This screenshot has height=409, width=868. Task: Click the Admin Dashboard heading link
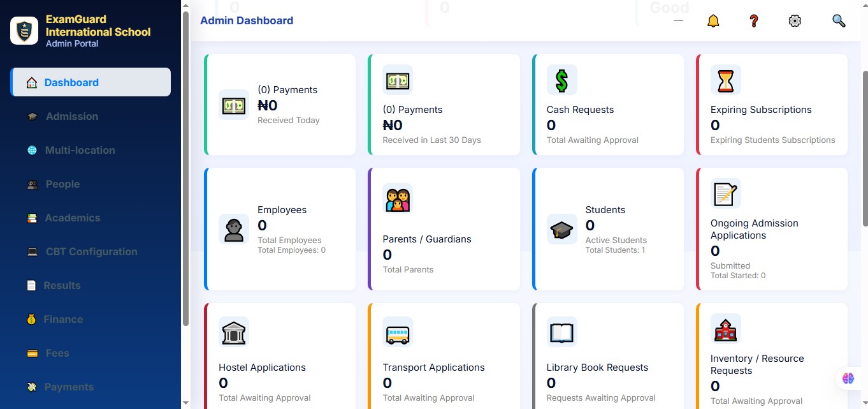tap(246, 20)
